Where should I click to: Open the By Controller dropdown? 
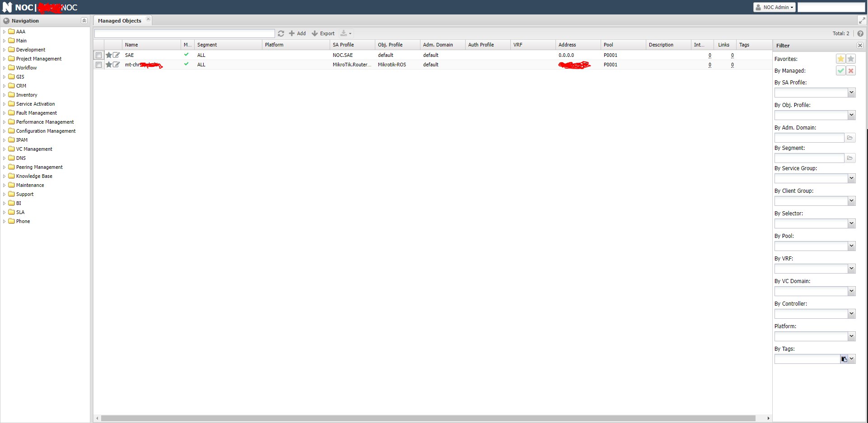click(851, 314)
